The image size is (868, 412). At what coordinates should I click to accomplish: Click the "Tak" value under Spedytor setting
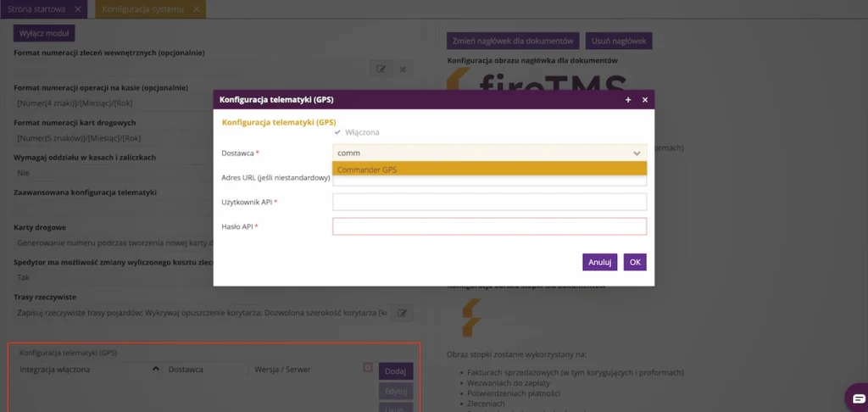[x=23, y=277]
